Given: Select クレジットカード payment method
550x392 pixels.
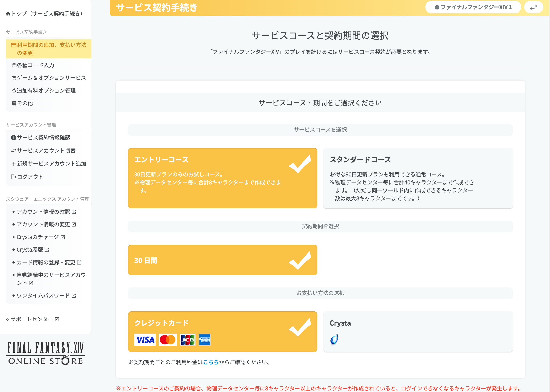Looking at the screenshot, I should [x=223, y=332].
